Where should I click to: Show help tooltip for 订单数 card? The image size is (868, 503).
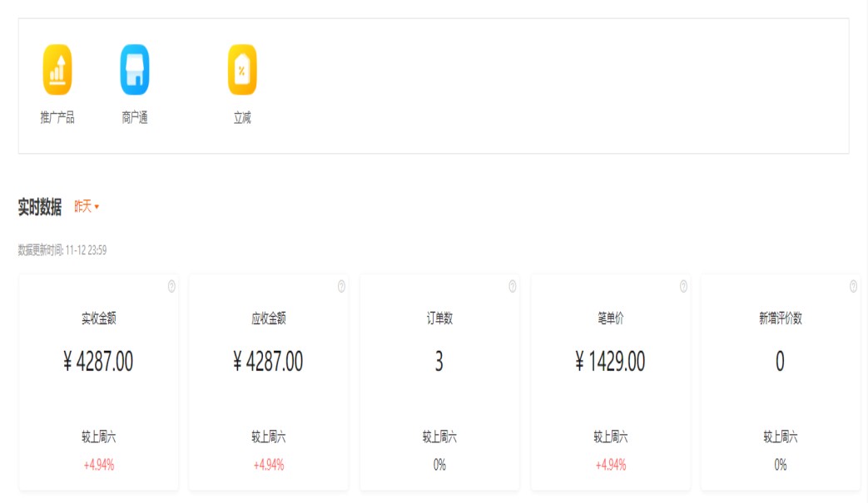point(513,286)
